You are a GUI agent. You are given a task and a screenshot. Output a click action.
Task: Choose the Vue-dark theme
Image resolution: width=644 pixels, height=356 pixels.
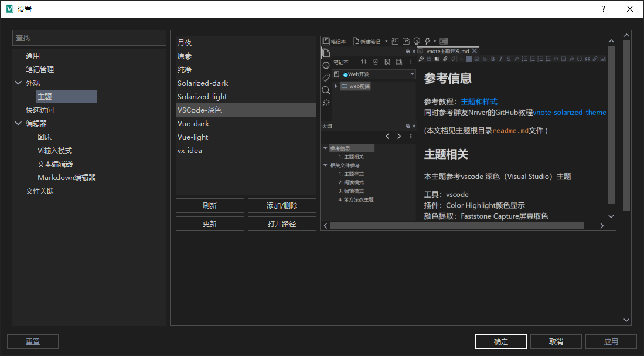[x=246, y=124]
